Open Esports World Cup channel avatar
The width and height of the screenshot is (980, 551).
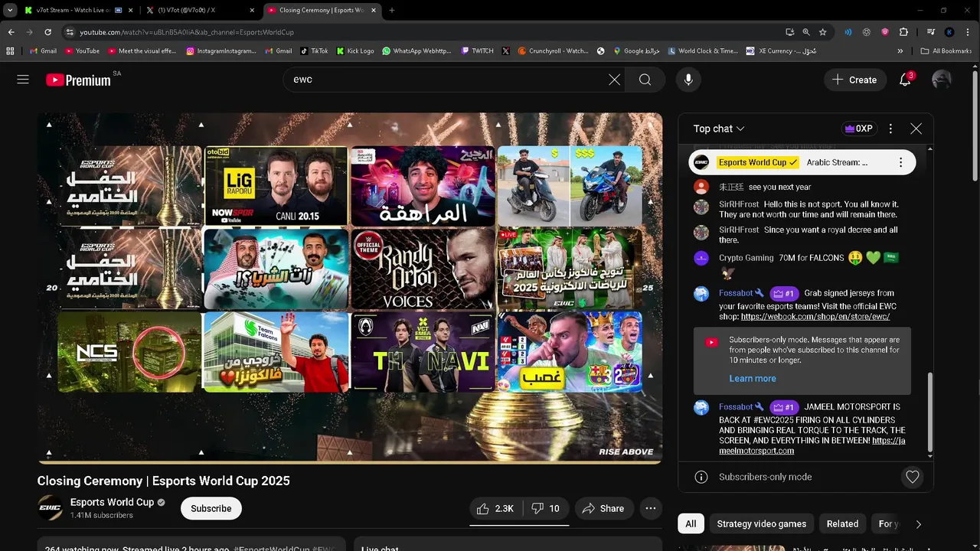pos(51,507)
